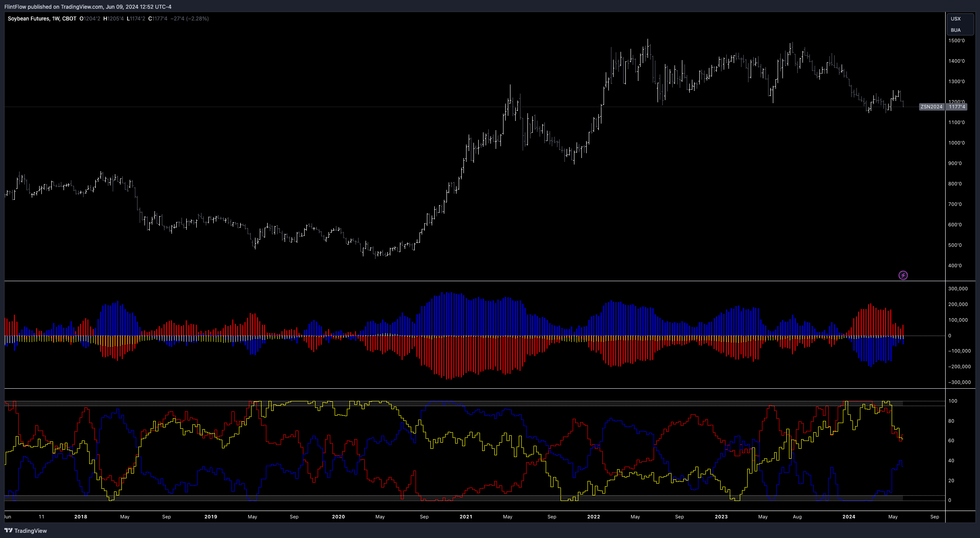Select the USX currency unit label
980x538 pixels.
click(956, 19)
